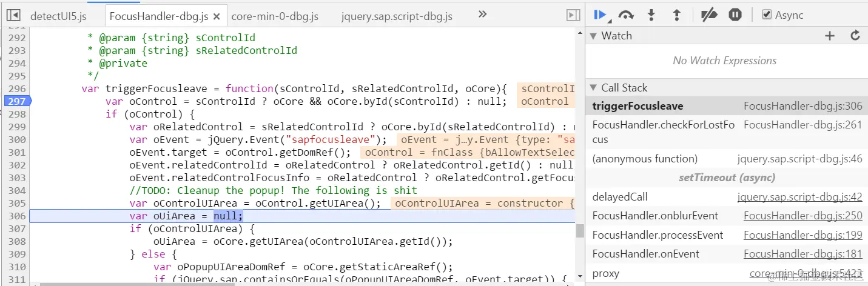Screen dimensions: 868x286
Task: Refresh watch expressions
Action: tap(855, 36)
